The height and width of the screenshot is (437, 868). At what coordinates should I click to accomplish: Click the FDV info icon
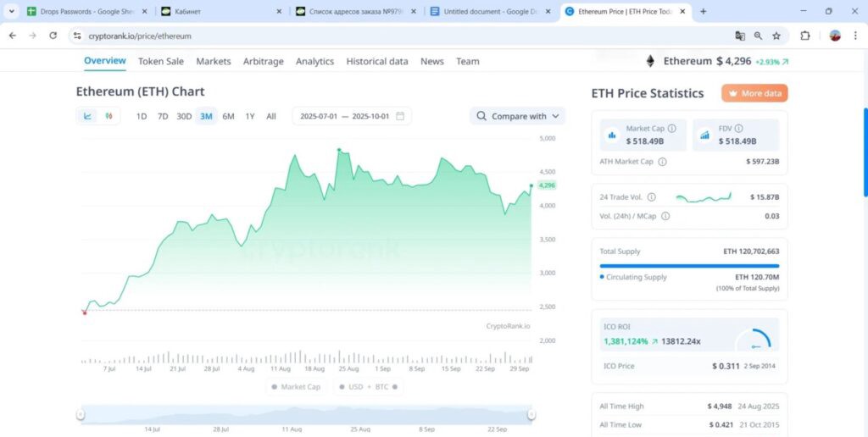(738, 129)
